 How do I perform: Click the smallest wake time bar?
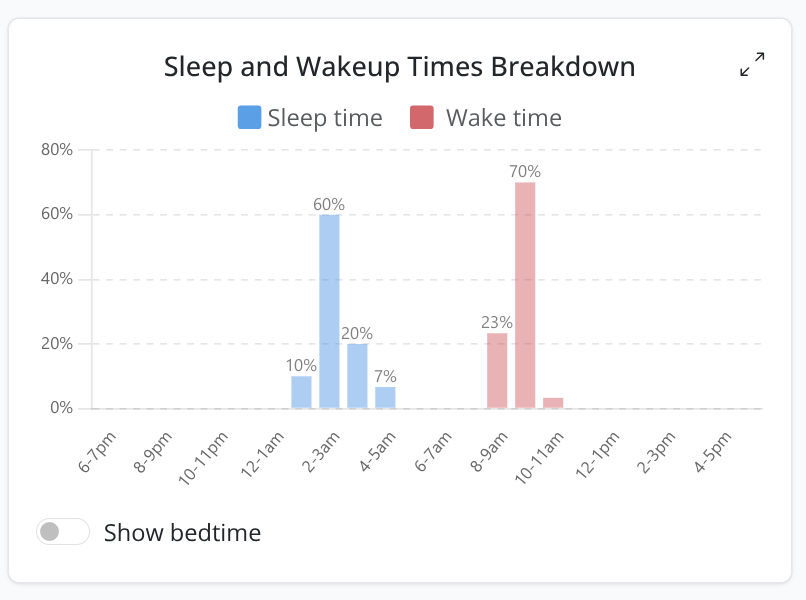coord(553,403)
